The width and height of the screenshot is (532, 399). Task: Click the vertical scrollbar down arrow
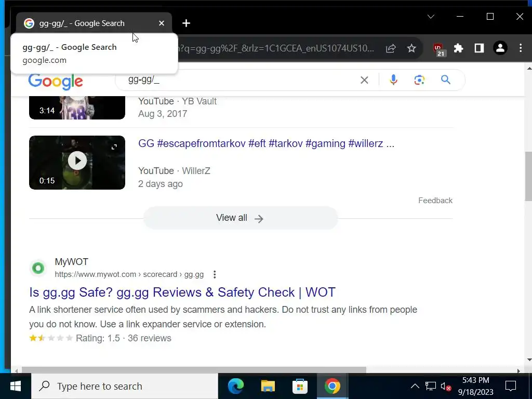pyautogui.click(x=528, y=360)
